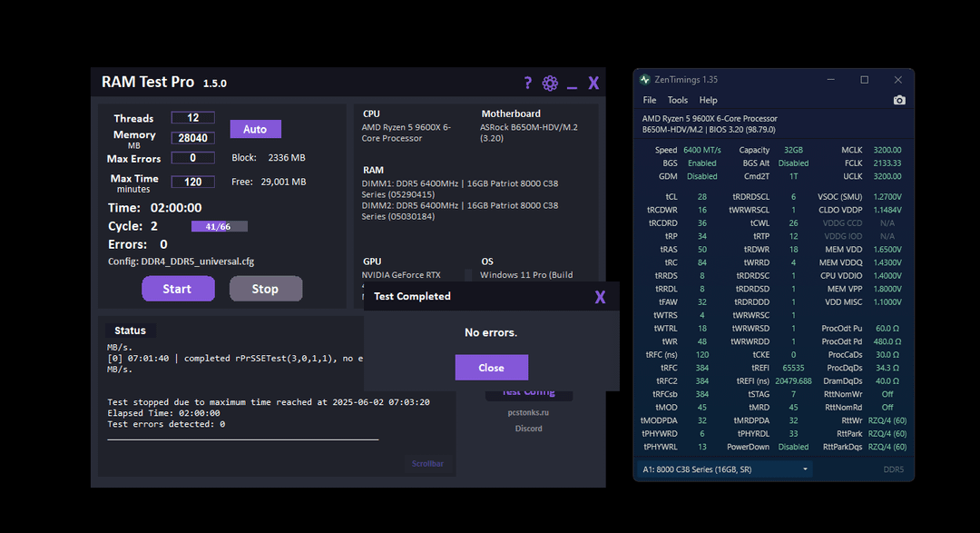Open ZenTimings Help menu
The image size is (980, 533).
(x=708, y=100)
